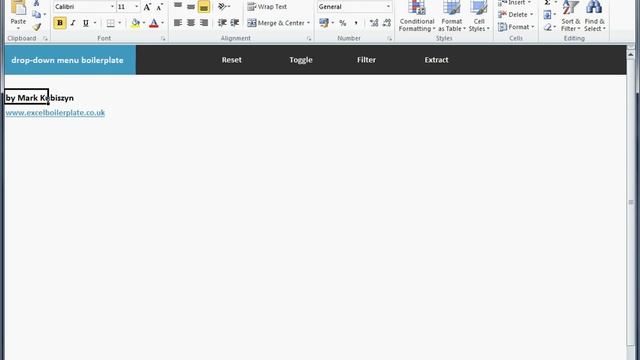This screenshot has width=640, height=360.
Task: Click the Borders grid icon
Action: pos(110,23)
